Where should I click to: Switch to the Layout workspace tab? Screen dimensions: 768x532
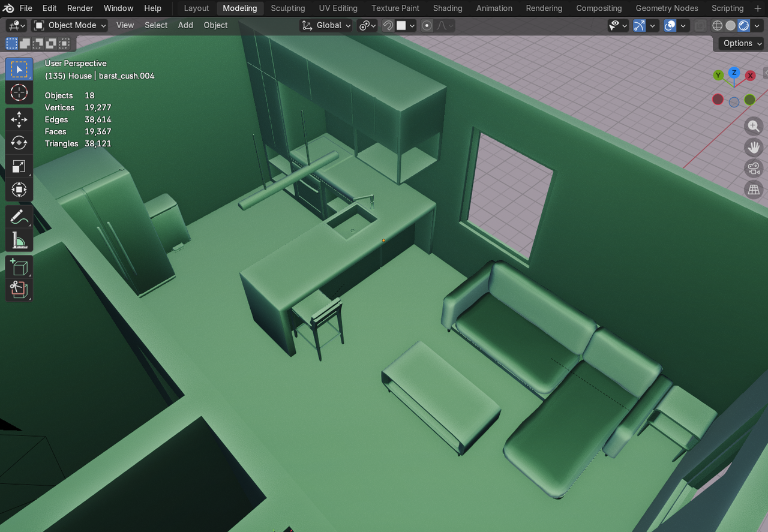pos(196,8)
